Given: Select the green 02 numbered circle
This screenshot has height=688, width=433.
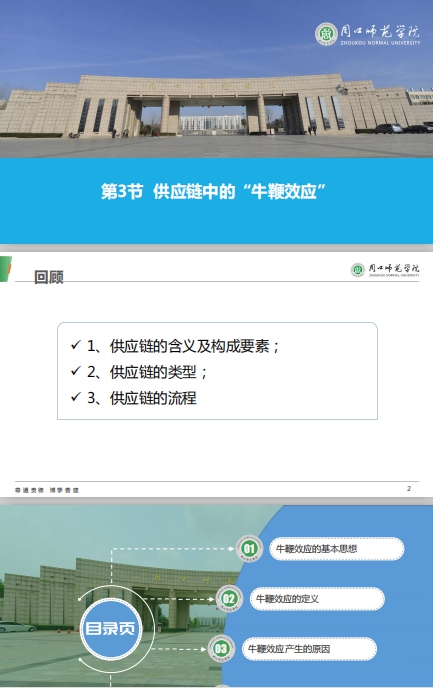Looking at the screenshot, I should pyautogui.click(x=229, y=598).
